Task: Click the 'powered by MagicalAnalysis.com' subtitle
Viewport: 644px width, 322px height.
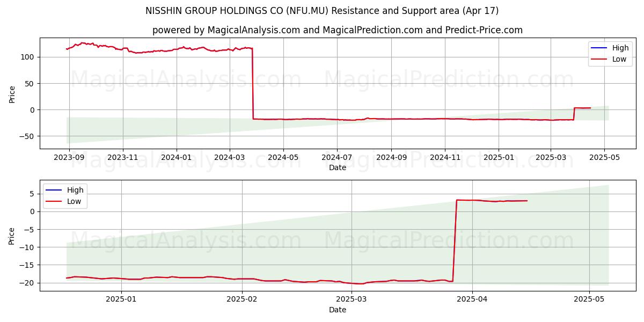Action: [338, 30]
